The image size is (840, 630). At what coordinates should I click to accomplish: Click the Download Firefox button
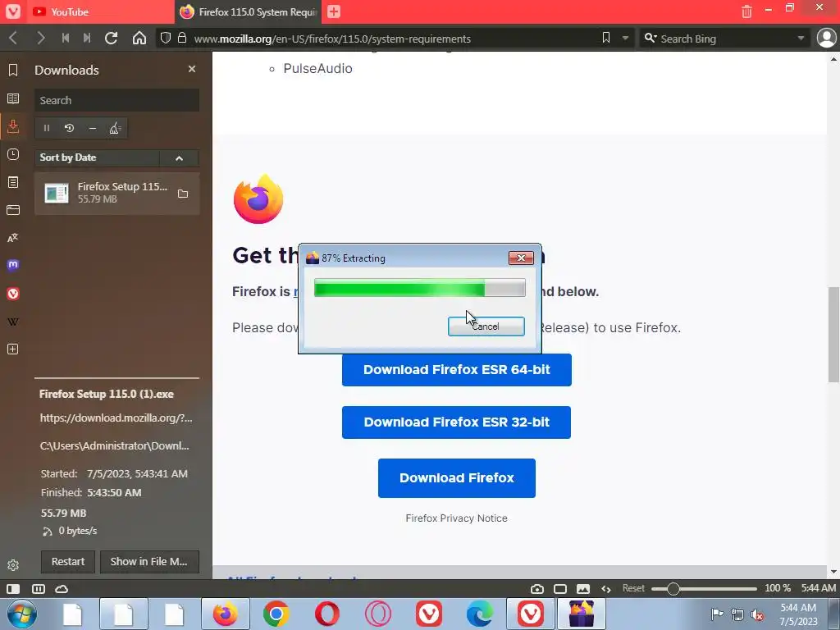456,478
